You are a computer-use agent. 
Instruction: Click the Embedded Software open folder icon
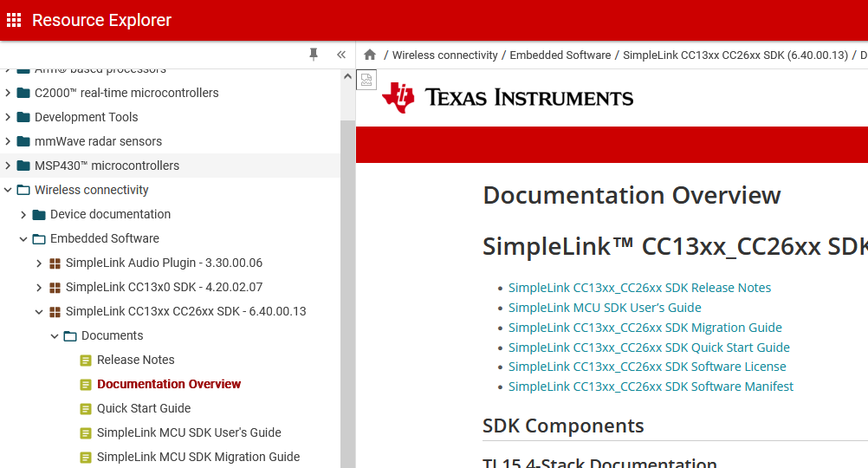click(39, 239)
